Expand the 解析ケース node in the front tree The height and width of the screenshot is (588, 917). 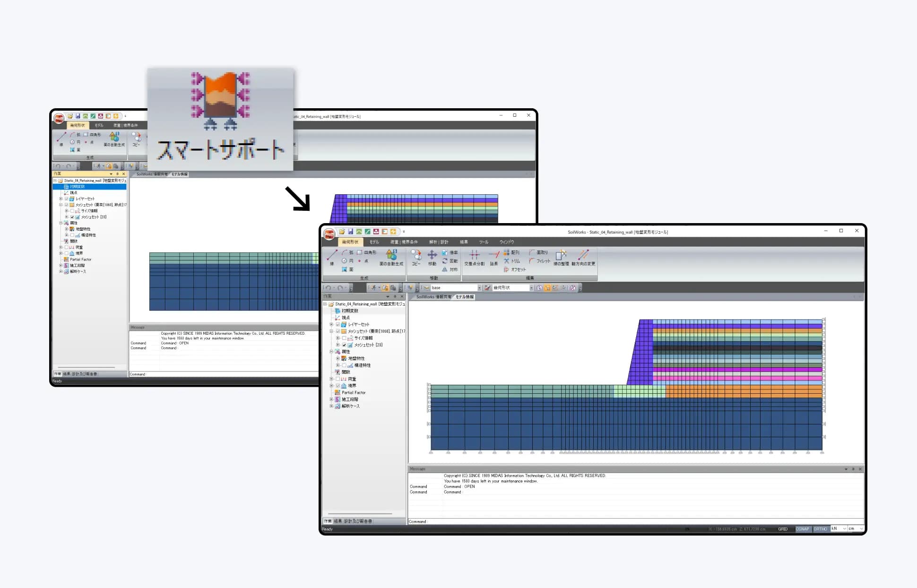tap(331, 406)
